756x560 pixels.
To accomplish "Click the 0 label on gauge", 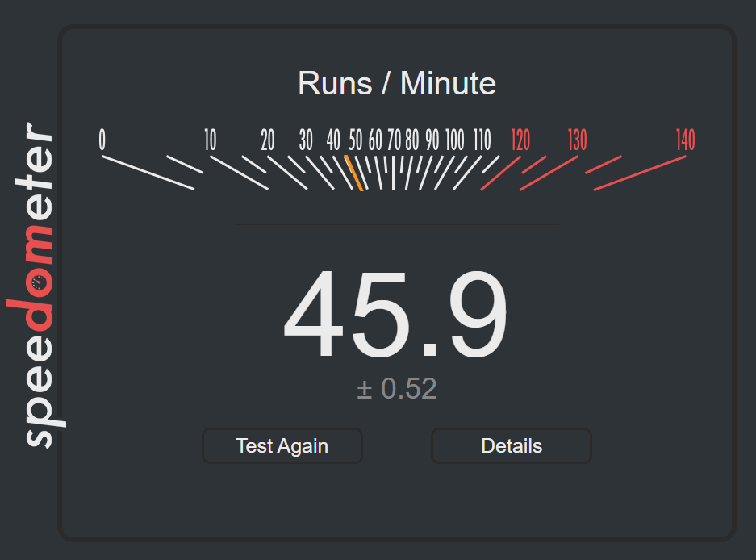I will click(102, 140).
